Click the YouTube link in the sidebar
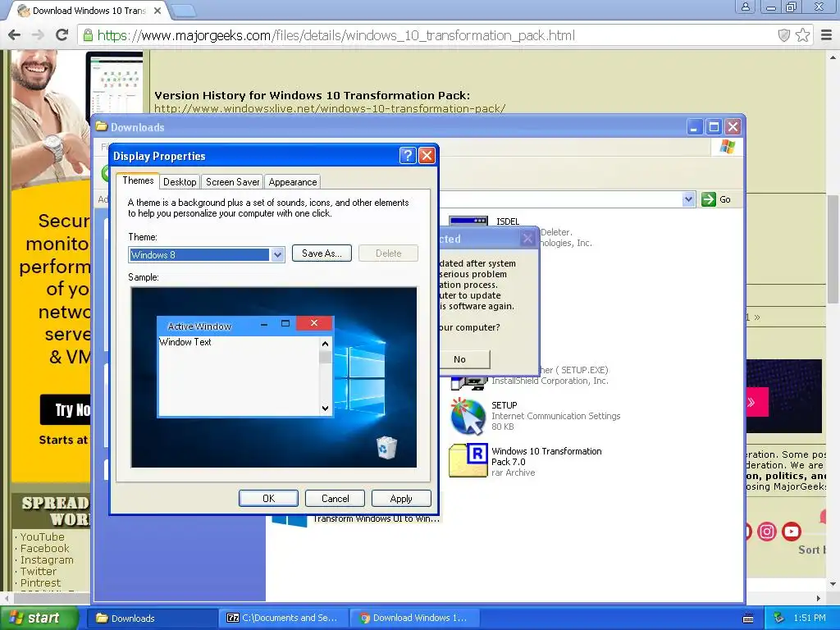The image size is (840, 630). point(42,536)
